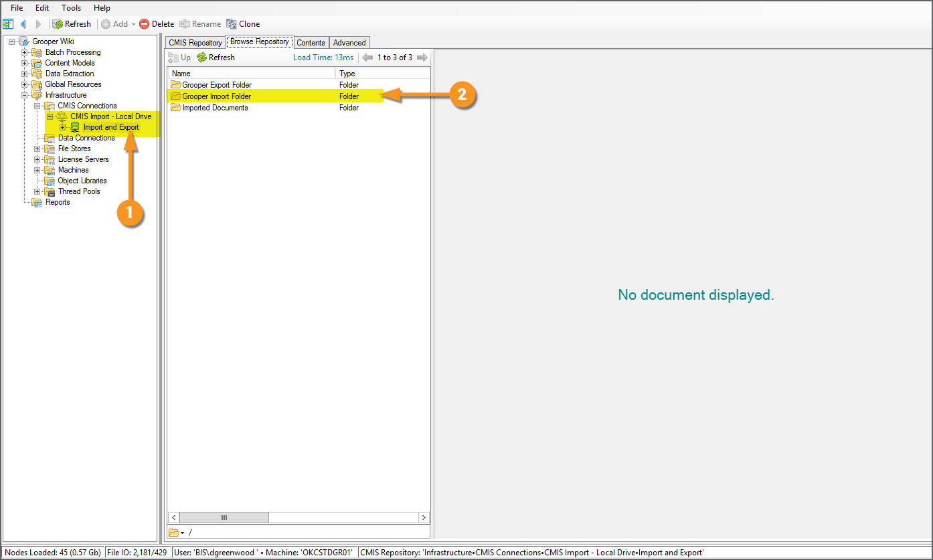The width and height of the screenshot is (933, 560).
Task: Open the File menu
Action: coord(17,8)
